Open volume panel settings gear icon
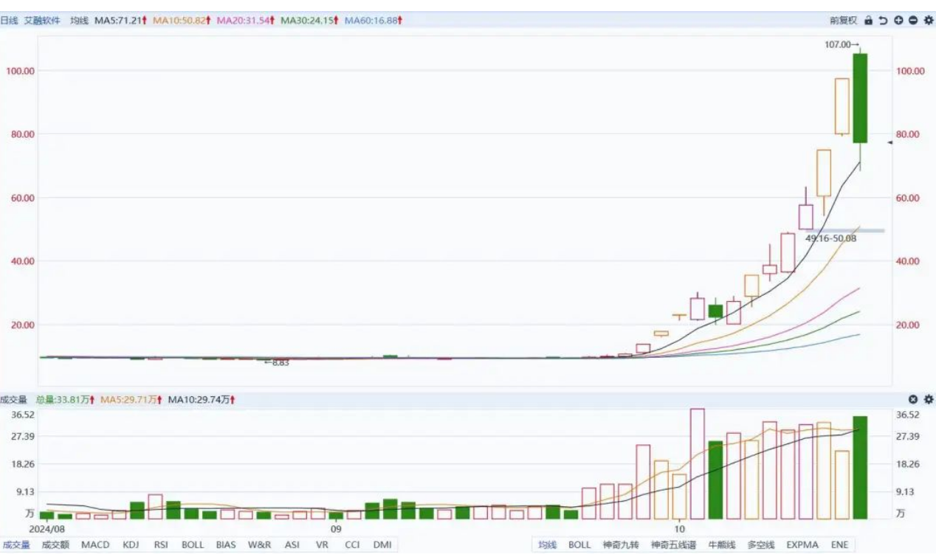The image size is (936, 560). 929,399
